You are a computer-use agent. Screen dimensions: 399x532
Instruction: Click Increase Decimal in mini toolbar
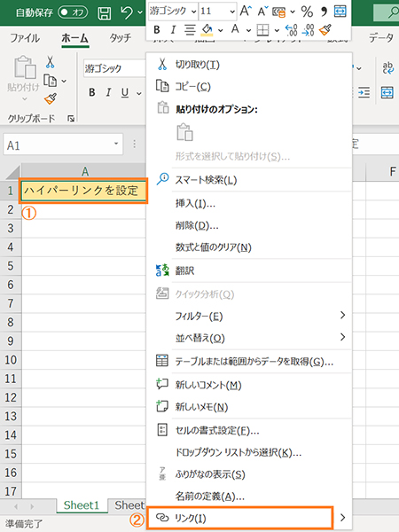pos(292,30)
